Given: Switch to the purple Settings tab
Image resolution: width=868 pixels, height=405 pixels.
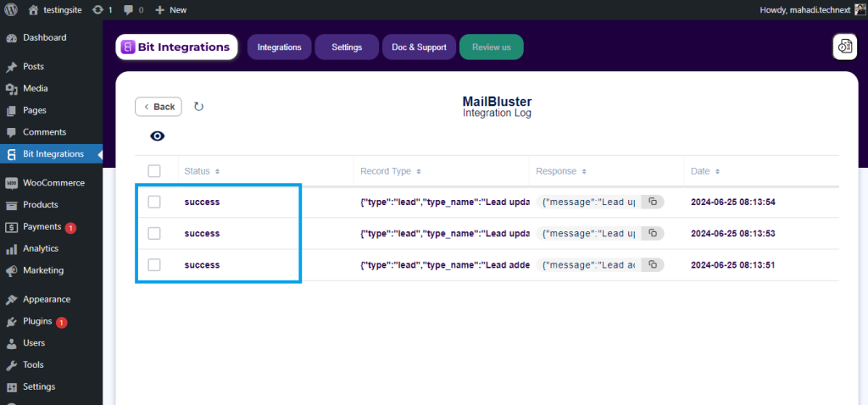Looking at the screenshot, I should click(347, 47).
